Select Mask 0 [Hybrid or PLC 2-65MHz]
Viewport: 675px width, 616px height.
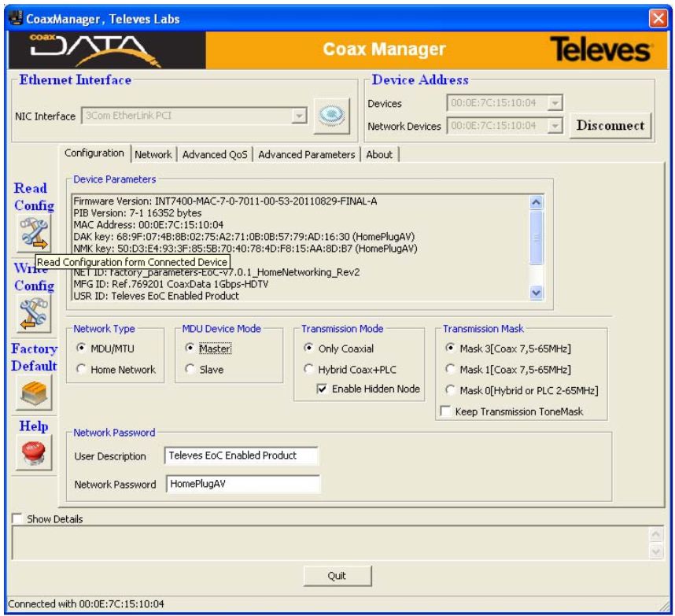click(450, 390)
